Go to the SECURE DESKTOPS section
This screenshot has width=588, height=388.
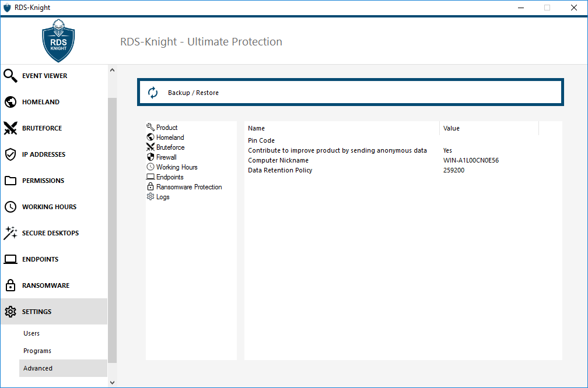[x=54, y=233]
